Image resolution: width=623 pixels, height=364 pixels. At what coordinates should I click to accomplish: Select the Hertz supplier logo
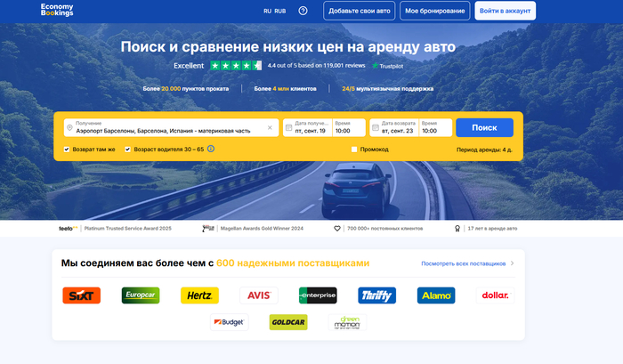pyautogui.click(x=199, y=295)
